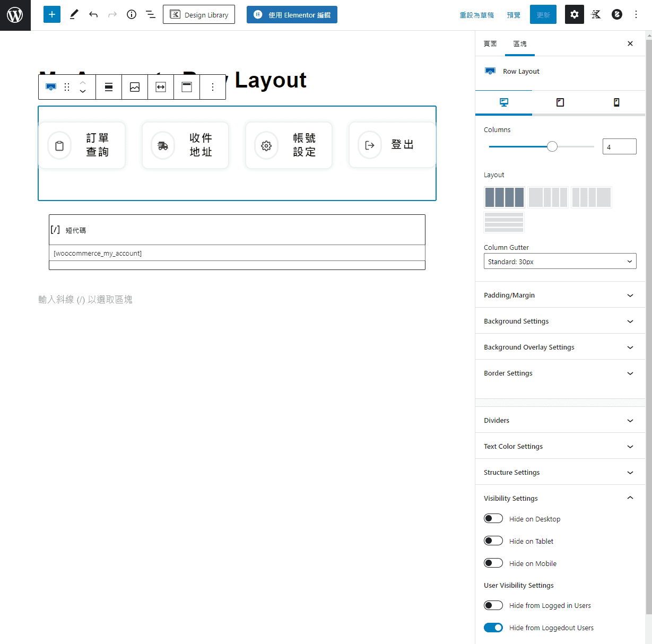Click the clipboard icon in order query card

(59, 145)
